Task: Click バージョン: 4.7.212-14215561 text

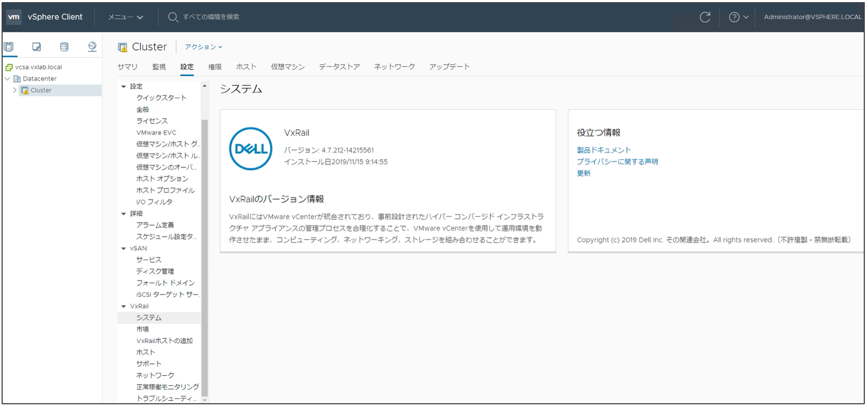Action: click(x=329, y=150)
